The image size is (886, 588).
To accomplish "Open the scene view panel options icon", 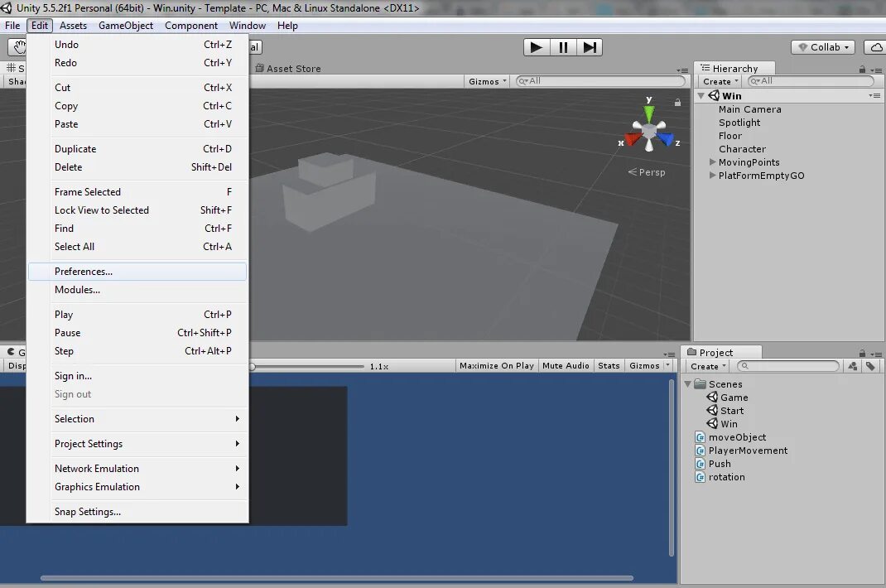I will (682, 70).
